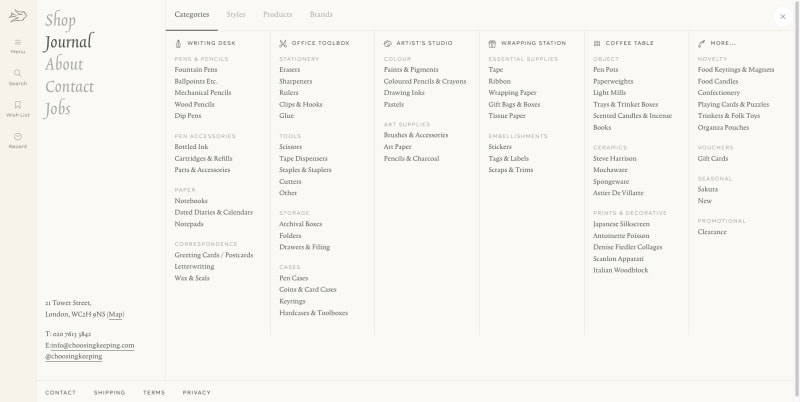The height and width of the screenshot is (402, 800).
Task: Click the Coffee Table icon
Action: pos(597,43)
